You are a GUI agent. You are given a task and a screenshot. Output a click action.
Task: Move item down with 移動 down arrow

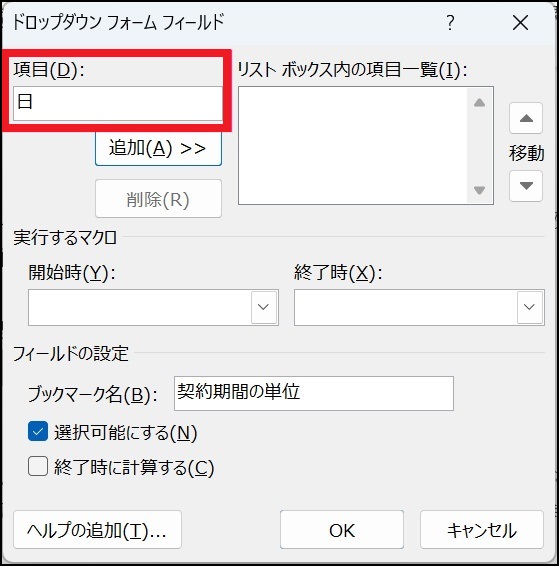coord(526,186)
